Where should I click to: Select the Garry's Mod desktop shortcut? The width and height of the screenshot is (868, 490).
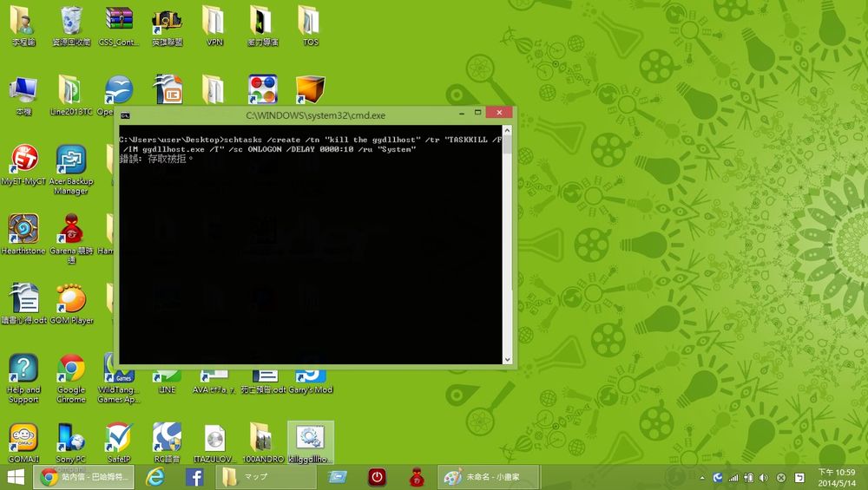(x=310, y=382)
